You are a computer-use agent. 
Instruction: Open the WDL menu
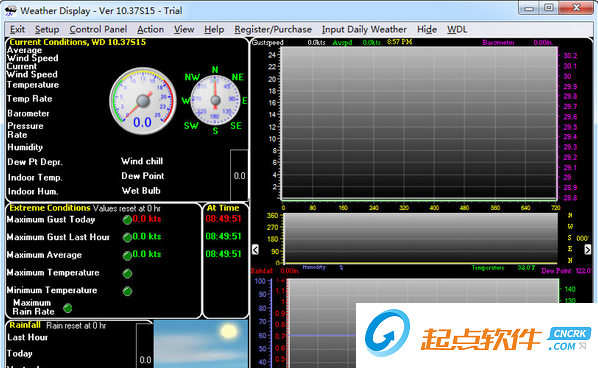[x=457, y=29]
